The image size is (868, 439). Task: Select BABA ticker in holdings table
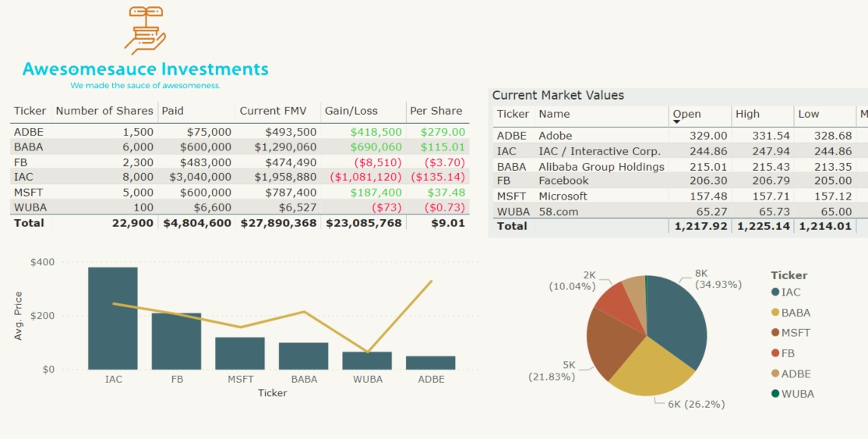pyautogui.click(x=28, y=147)
